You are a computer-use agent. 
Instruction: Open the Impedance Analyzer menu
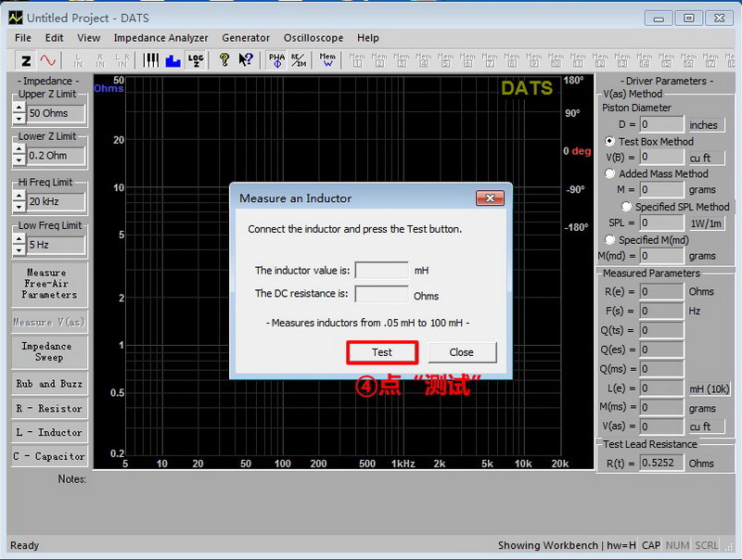pos(160,38)
